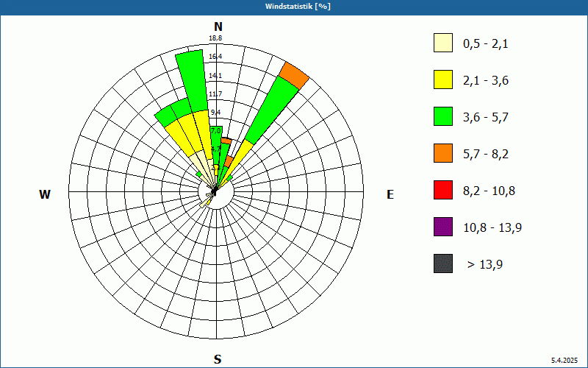Click the 11,7 axis scale value
This screenshot has width=588, height=368.
coord(215,94)
